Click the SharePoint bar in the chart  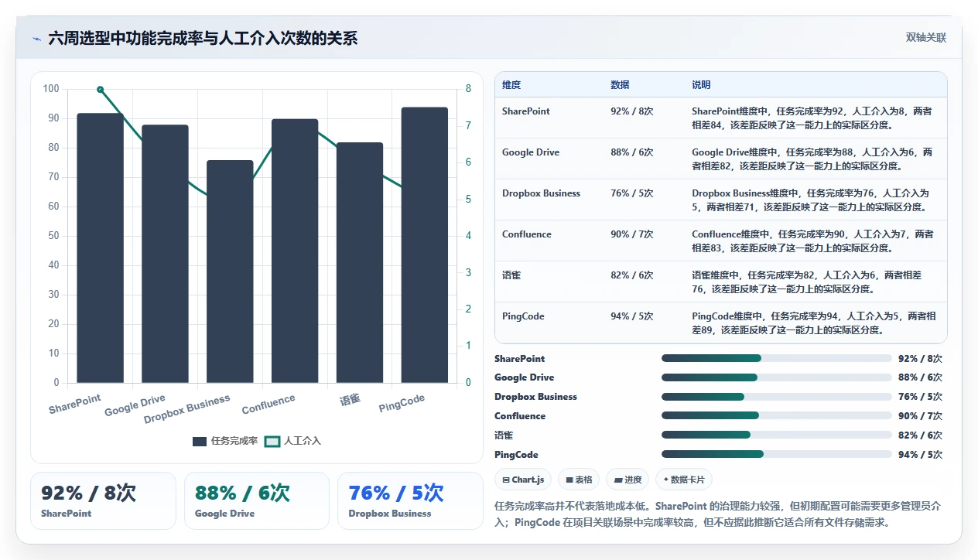100,248
